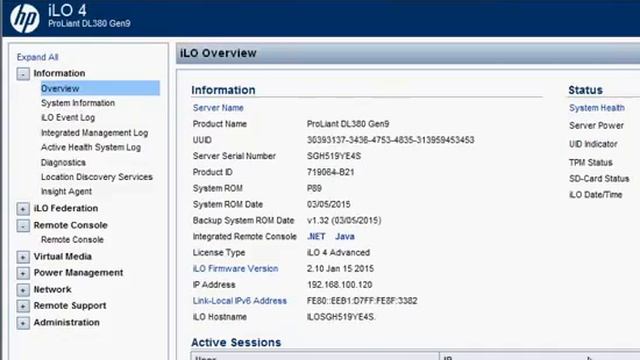The image size is (640, 360).
Task: Open System Information page
Action: [78, 103]
